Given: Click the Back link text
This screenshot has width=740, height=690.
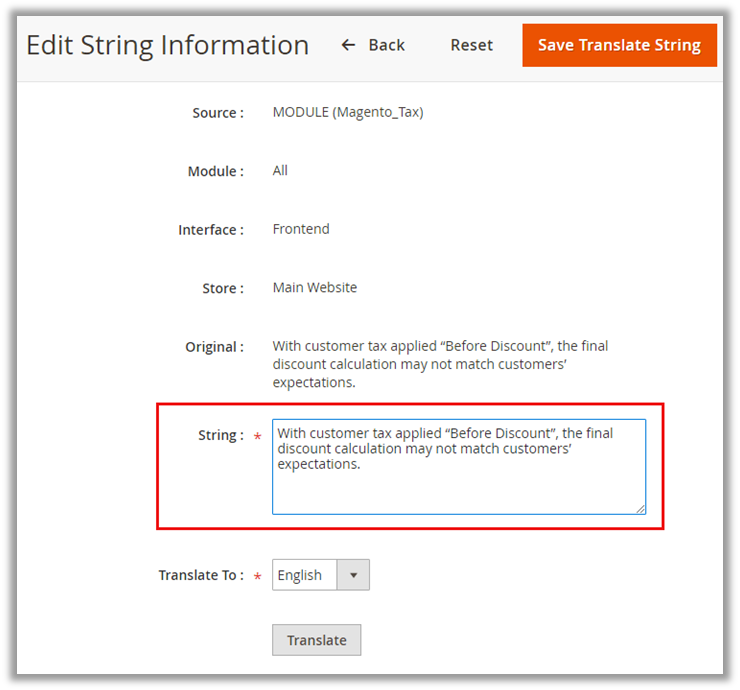Looking at the screenshot, I should tap(386, 45).
